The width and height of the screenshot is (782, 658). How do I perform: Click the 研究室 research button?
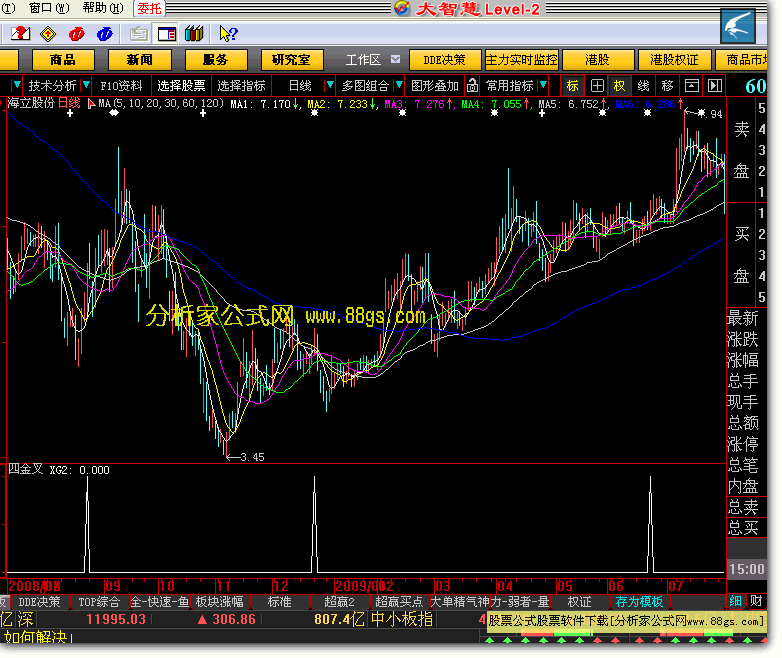[x=292, y=60]
